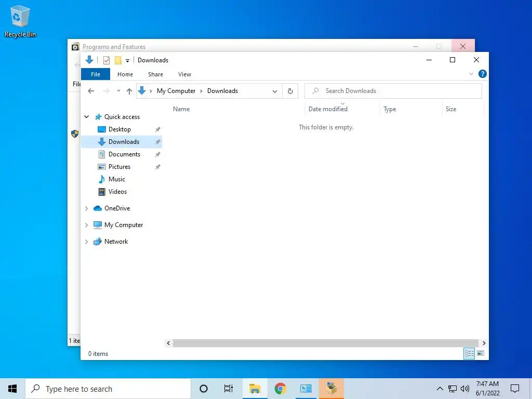The image size is (532, 399).
Task: Select Downloads in the navigation pane
Action: (122, 142)
